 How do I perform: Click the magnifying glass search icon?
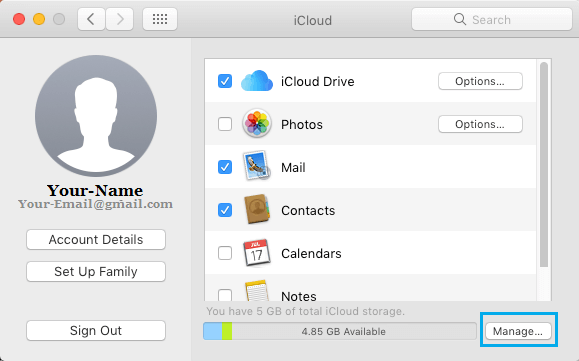pos(460,19)
